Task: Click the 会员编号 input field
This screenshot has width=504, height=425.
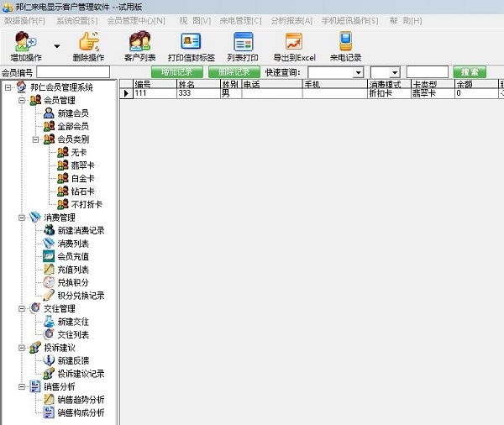Action: coord(73,72)
